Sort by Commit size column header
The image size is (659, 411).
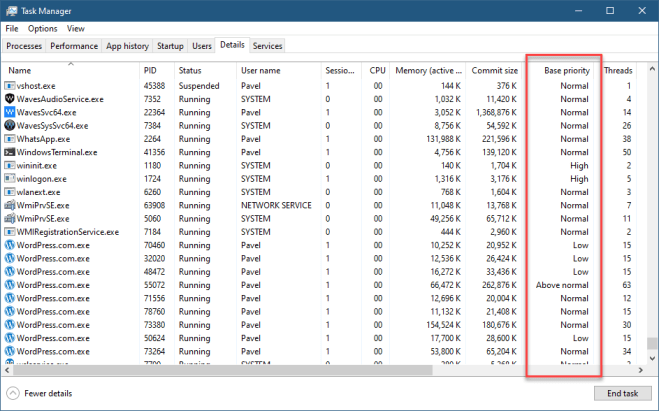[495, 71]
